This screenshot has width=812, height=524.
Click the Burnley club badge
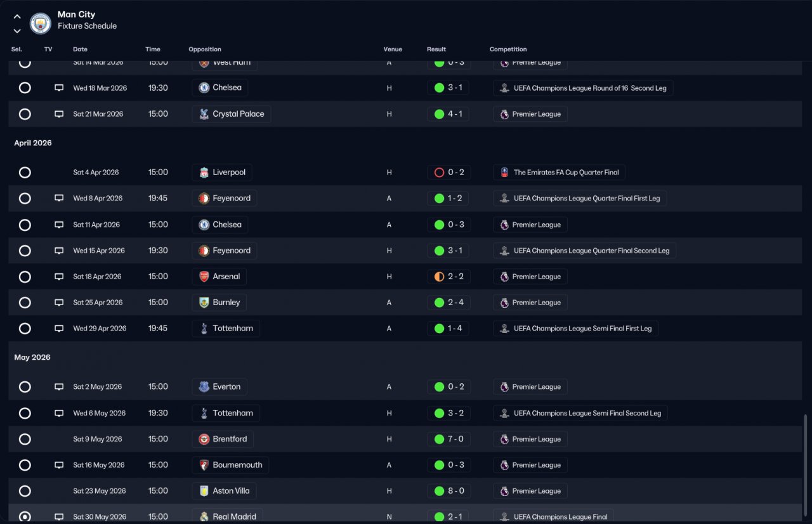point(204,303)
